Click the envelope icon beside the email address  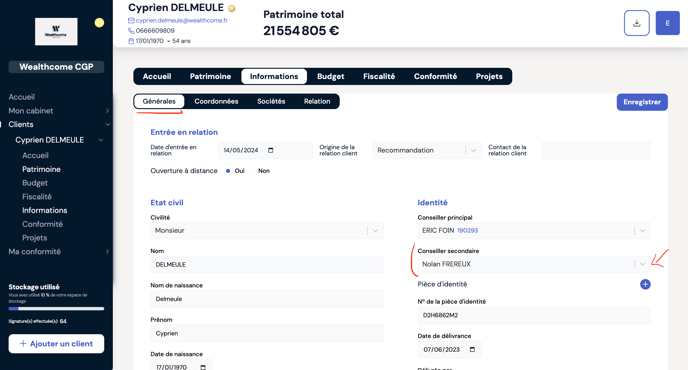pos(131,21)
